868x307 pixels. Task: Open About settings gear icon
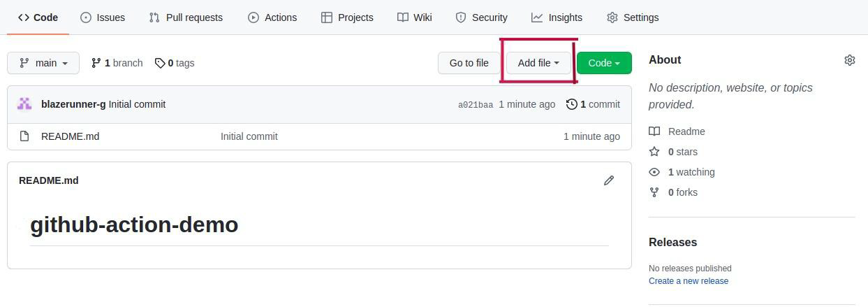(850, 60)
